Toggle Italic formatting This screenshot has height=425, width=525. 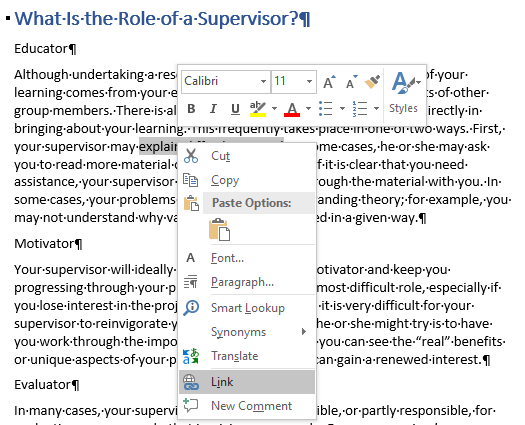(x=213, y=109)
